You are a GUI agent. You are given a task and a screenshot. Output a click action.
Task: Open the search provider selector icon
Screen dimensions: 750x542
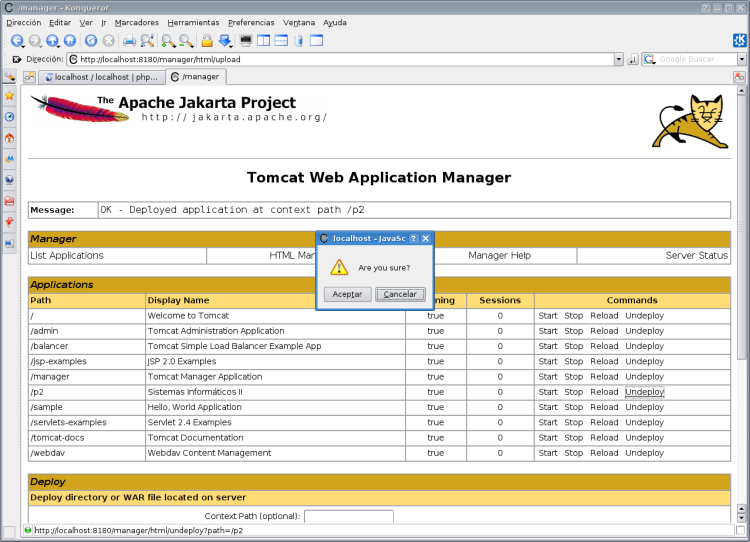[648, 59]
